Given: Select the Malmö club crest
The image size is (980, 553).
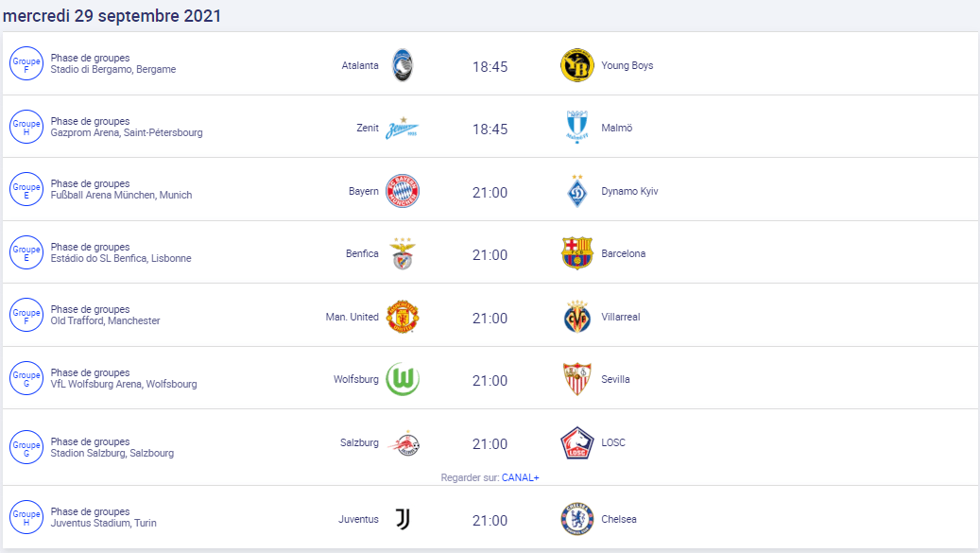Looking at the screenshot, I should (x=576, y=128).
